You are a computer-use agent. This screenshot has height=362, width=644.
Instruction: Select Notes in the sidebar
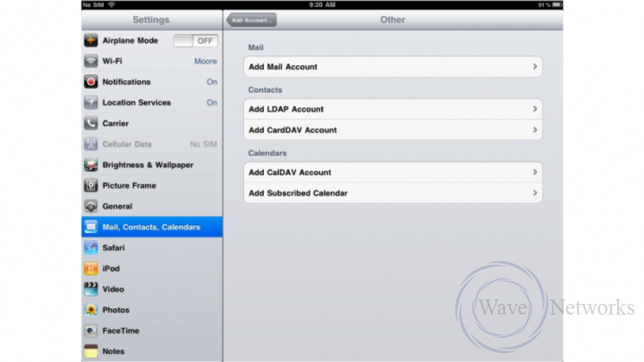click(152, 351)
